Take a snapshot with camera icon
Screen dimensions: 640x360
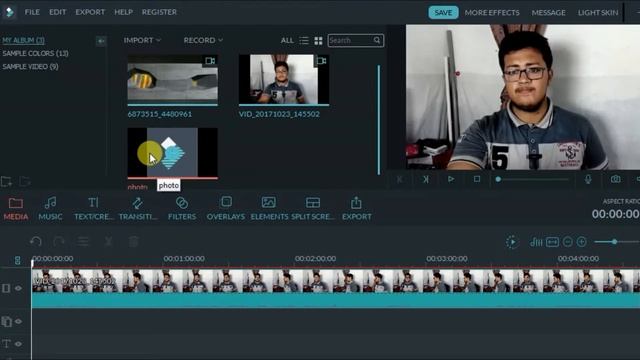click(x=616, y=179)
